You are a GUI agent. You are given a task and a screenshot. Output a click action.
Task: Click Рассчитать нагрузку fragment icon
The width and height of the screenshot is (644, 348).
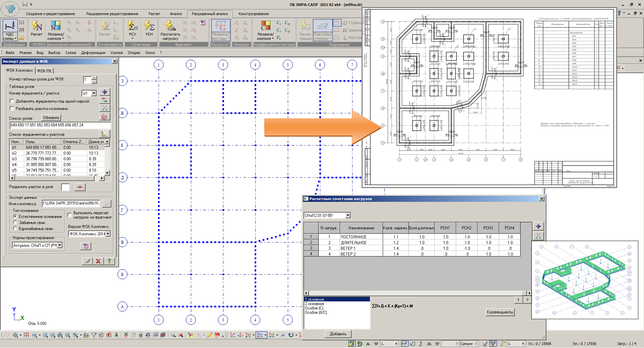coord(170,30)
